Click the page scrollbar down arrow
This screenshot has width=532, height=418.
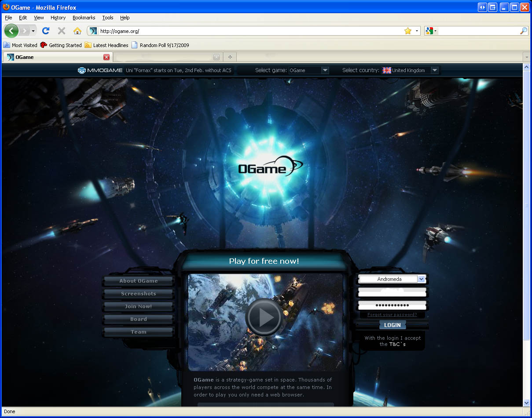click(x=527, y=403)
